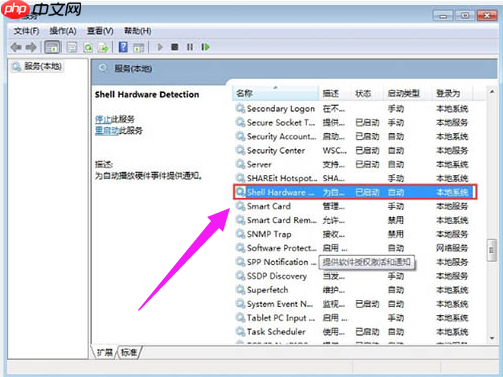
Task: Select the highlighted Shell Hardware ... row
Action: tap(355, 192)
